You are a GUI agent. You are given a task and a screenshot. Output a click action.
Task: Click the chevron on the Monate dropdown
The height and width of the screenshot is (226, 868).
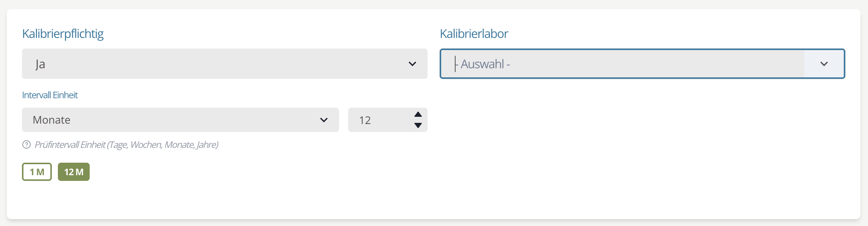[x=324, y=120]
